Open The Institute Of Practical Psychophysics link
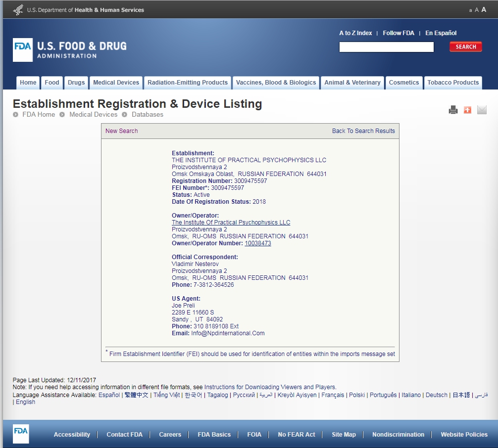Image resolution: width=498 pixels, height=448 pixels. click(231, 223)
